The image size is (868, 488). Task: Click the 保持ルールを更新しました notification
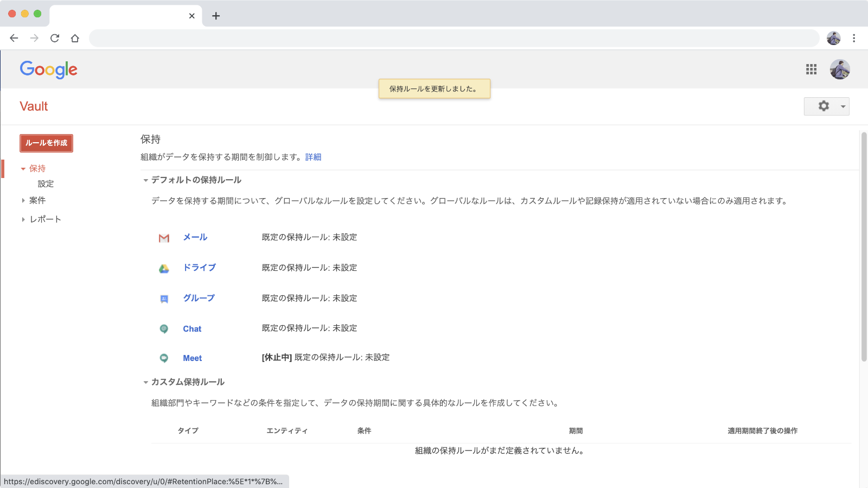pos(434,89)
